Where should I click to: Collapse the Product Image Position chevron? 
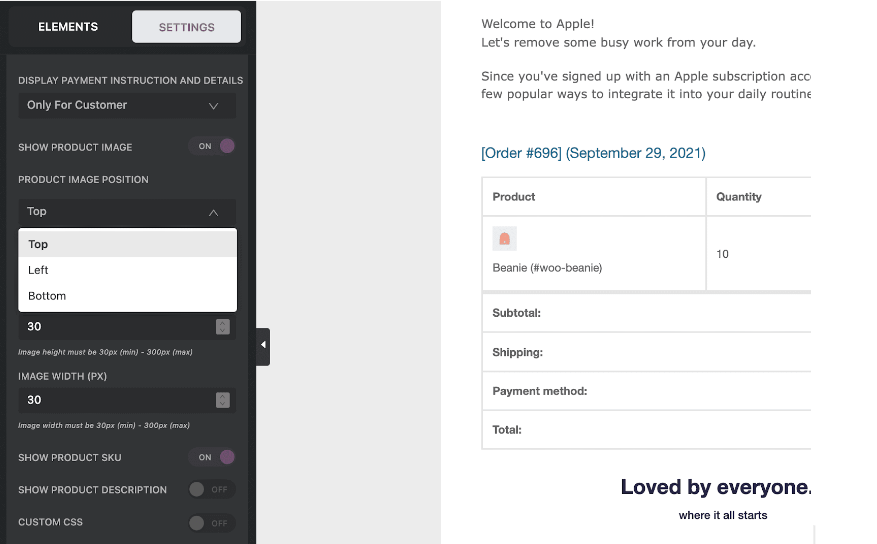tap(213, 212)
